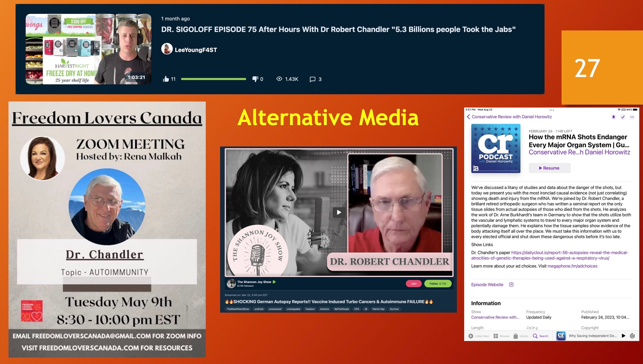The image size is (643, 364).
Task: Click the 1:03:21 duration badge
Action: (x=136, y=77)
